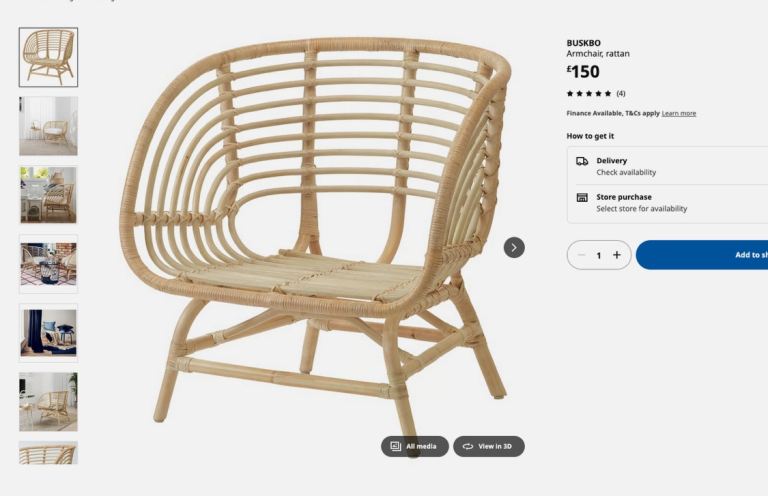Open the All media gallery

pos(414,446)
